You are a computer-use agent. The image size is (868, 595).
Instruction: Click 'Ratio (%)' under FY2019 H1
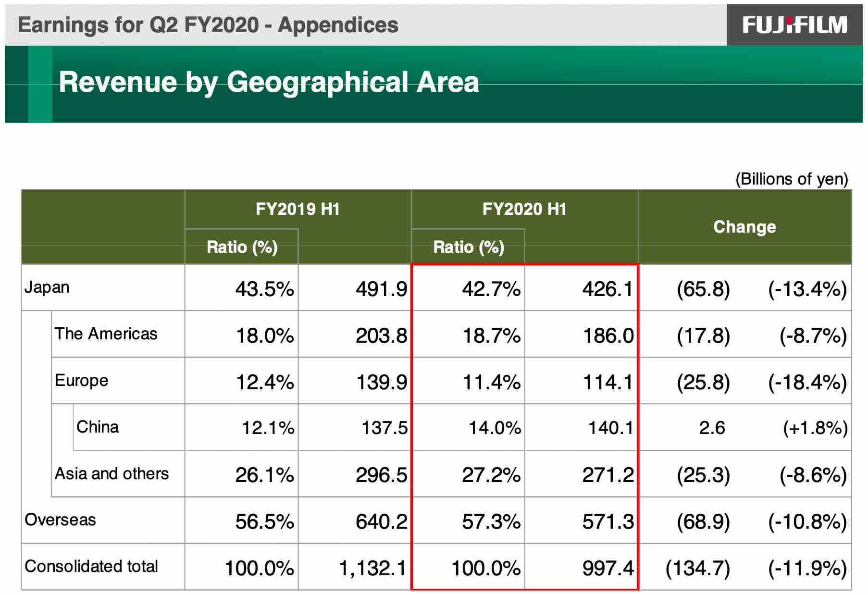click(242, 247)
